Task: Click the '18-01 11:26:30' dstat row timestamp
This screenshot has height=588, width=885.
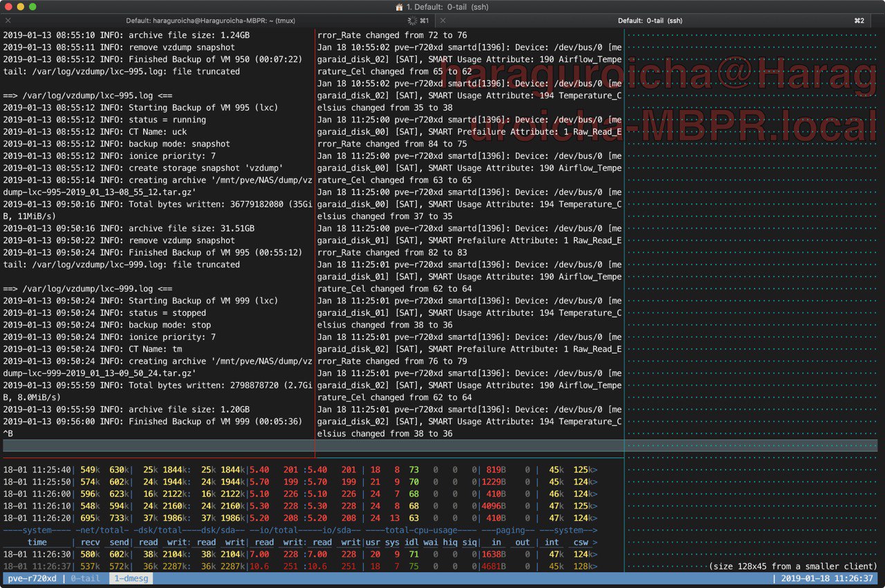Action: coord(37,555)
